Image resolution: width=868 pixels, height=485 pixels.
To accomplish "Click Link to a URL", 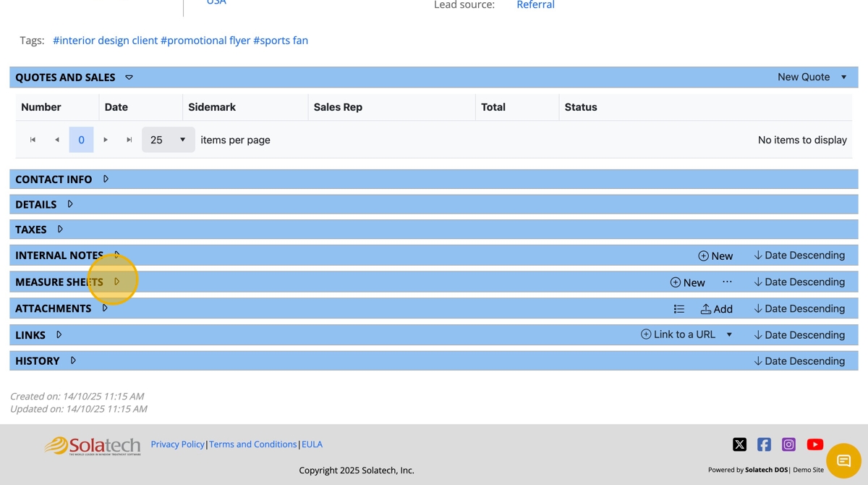I will coord(678,334).
